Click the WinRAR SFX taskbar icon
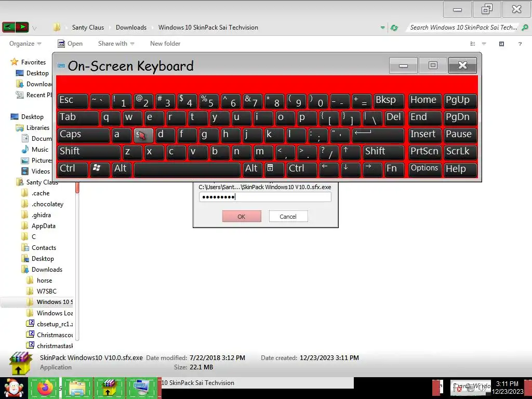 tap(109, 388)
